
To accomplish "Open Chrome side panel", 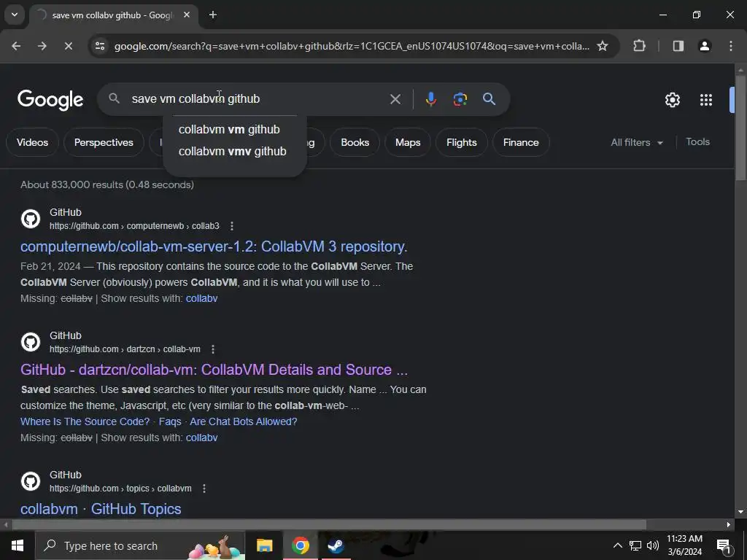I will (x=678, y=46).
